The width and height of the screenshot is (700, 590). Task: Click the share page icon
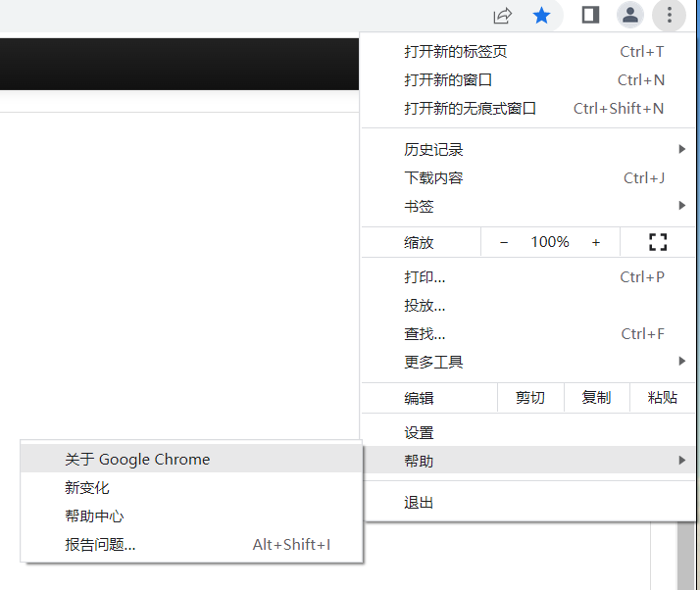click(x=502, y=15)
